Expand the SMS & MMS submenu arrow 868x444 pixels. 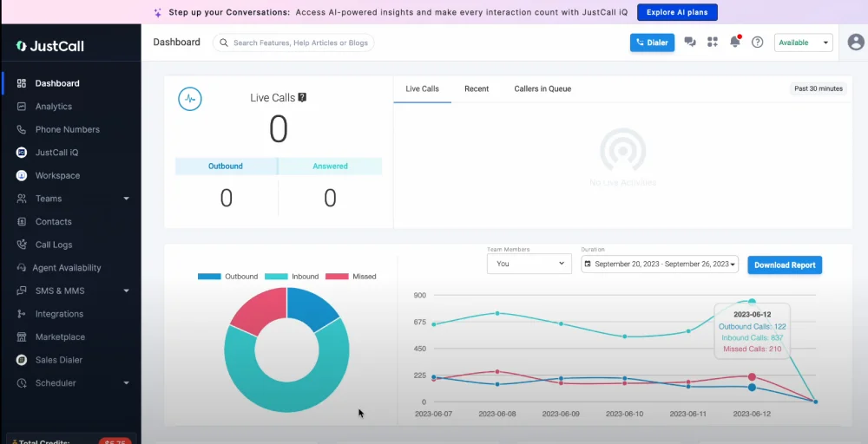(126, 291)
